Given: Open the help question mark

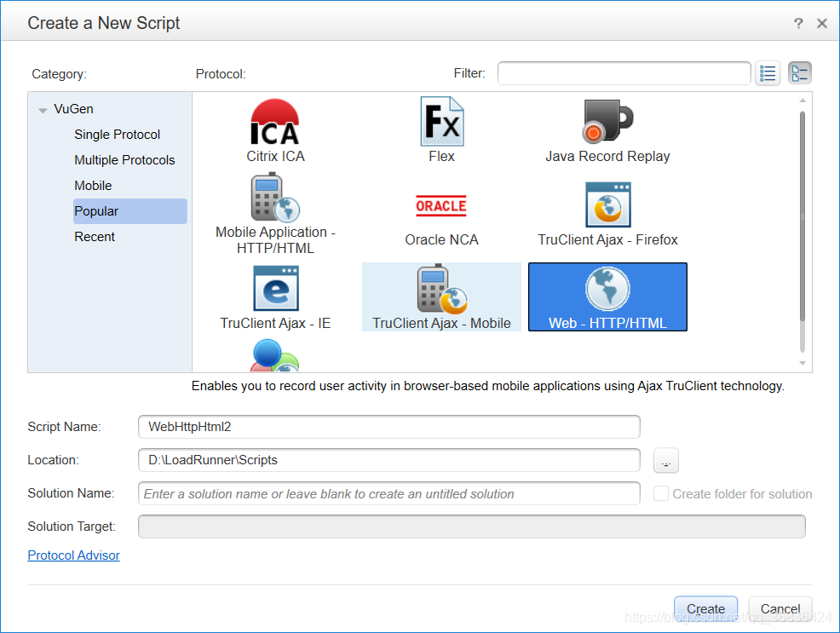Looking at the screenshot, I should click(798, 23).
